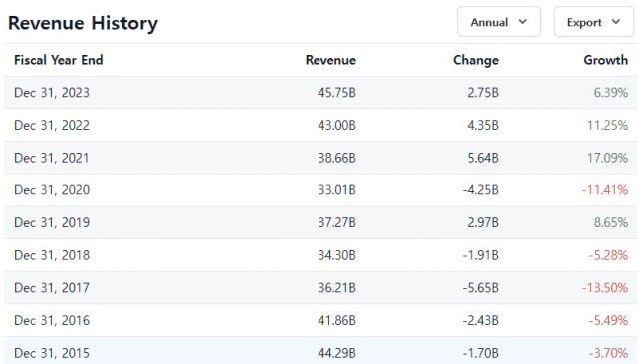This screenshot has width=639, height=364.
Task: Select the Dec 31, 2016 date cell
Action: [52, 320]
